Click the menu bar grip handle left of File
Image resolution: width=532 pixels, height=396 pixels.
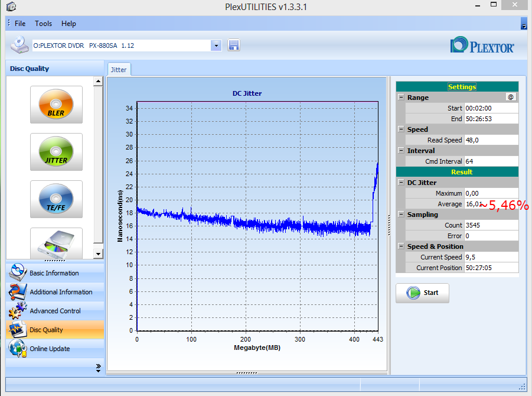9,23
